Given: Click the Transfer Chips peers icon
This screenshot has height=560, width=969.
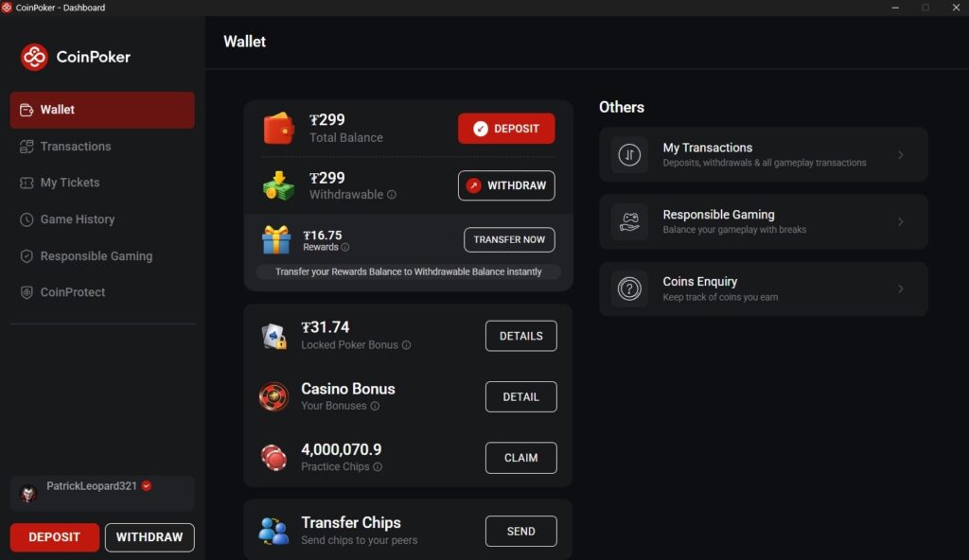Looking at the screenshot, I should pyautogui.click(x=274, y=530).
